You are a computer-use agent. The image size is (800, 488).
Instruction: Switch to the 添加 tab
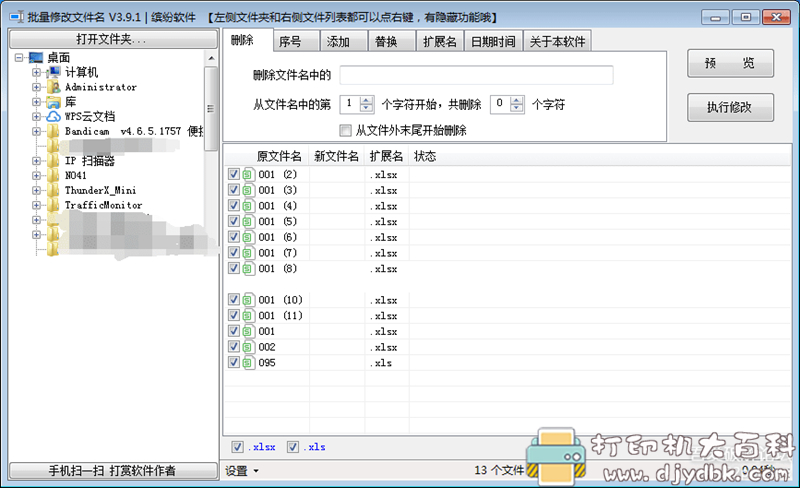344,41
